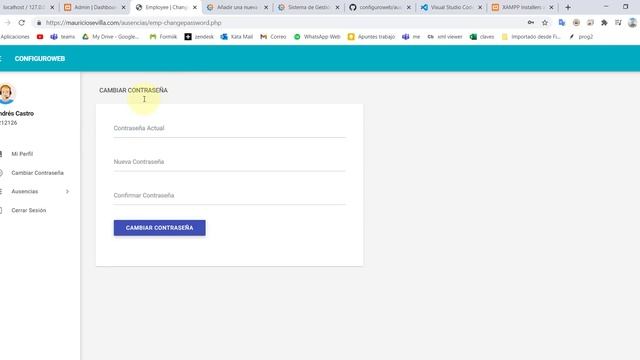The image size is (640, 360).
Task: Open the Correo Gmail bookmark
Action: click(273, 37)
